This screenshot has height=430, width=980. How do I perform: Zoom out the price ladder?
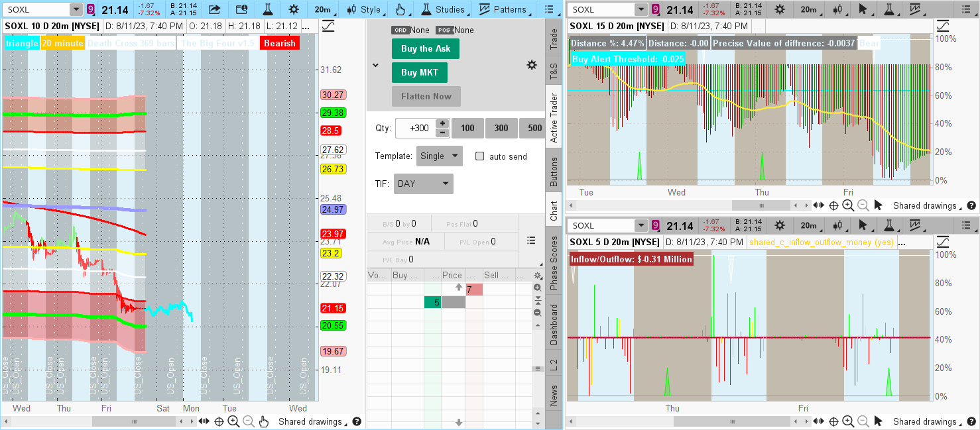[x=538, y=312]
